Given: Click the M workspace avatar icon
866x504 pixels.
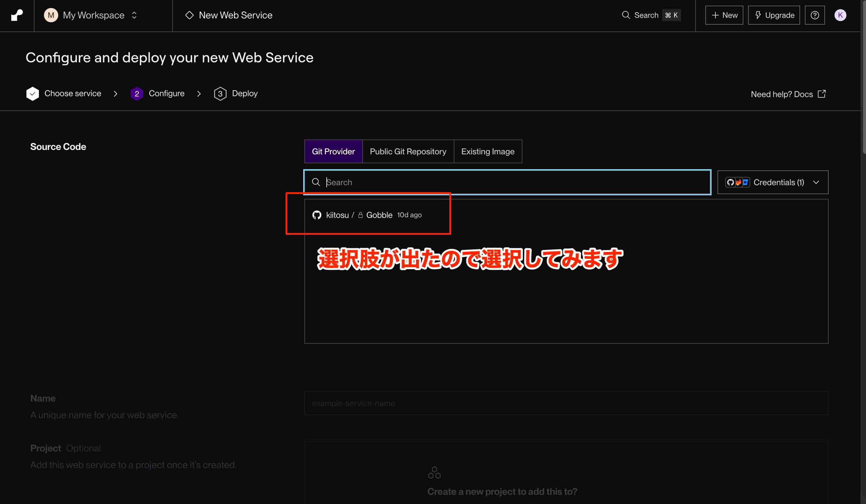Looking at the screenshot, I should click(x=51, y=15).
